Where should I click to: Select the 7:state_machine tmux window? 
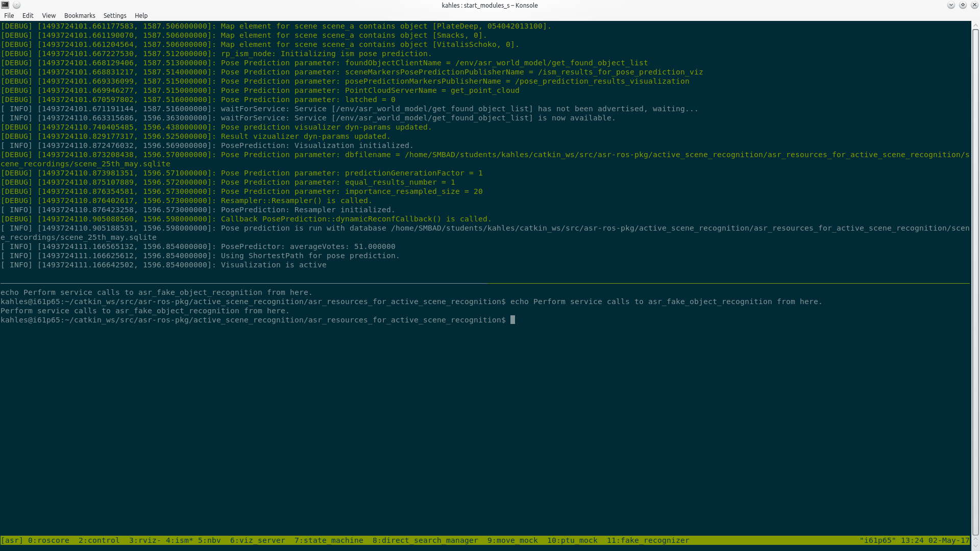coord(329,540)
